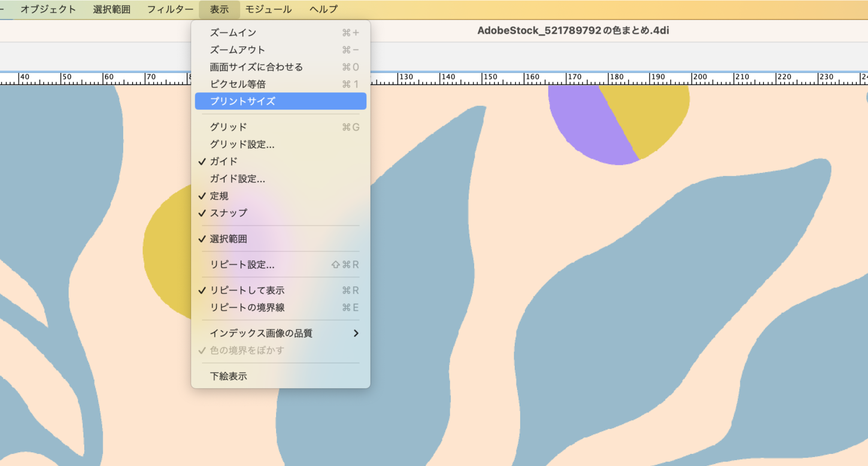Click 下絵表示 menu item
This screenshot has height=466, width=868.
pyautogui.click(x=228, y=376)
